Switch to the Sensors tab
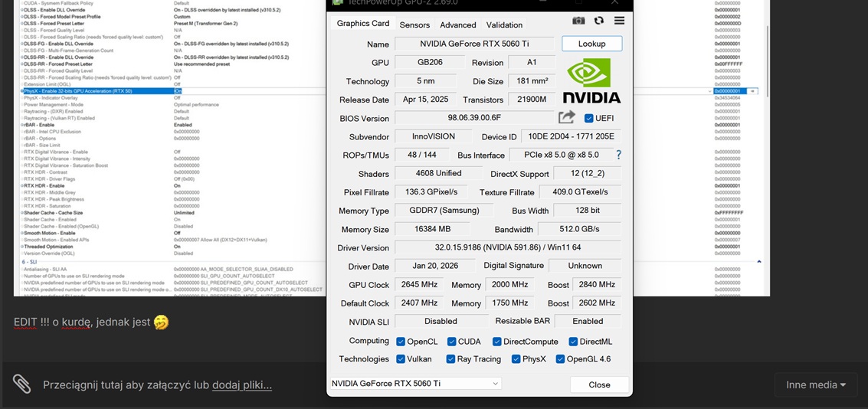 [x=414, y=25]
